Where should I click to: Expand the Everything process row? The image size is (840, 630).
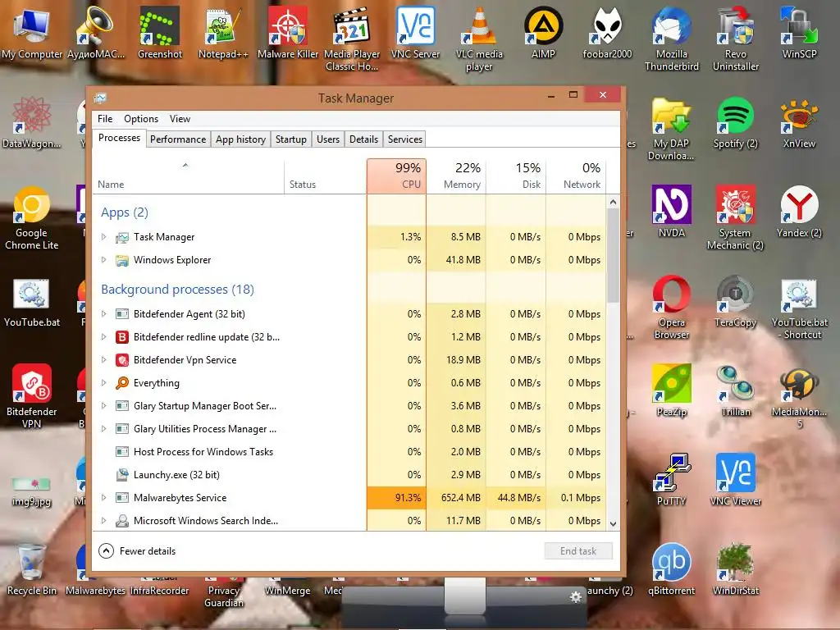pyautogui.click(x=104, y=383)
